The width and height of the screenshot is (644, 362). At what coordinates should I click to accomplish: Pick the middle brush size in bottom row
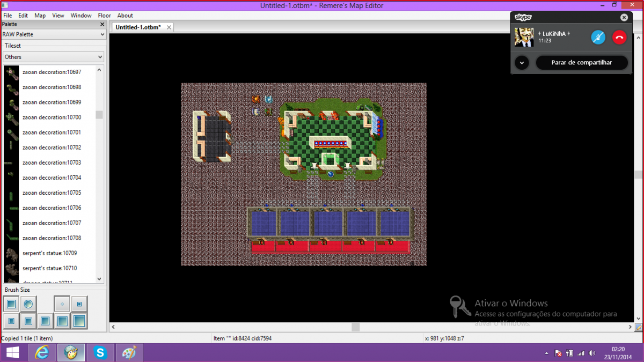click(x=45, y=321)
